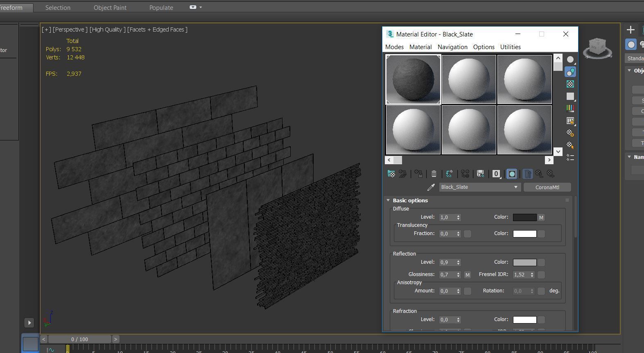Viewport: 644px width, 353px height.
Task: Open Material ID Channel flyout
Action: (x=496, y=174)
